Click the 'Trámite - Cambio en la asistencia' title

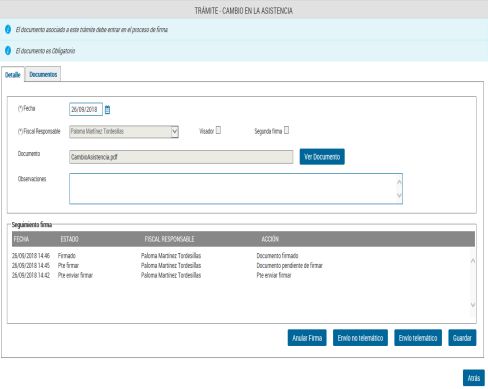pyautogui.click(x=244, y=11)
